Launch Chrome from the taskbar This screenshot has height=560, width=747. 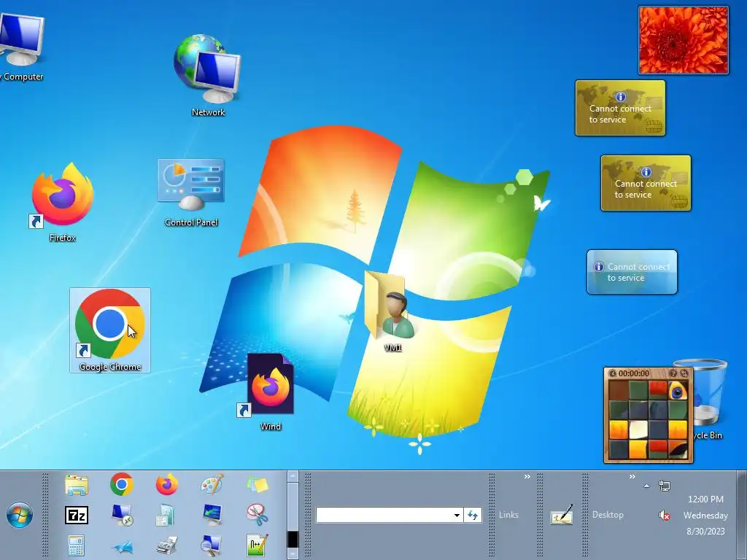tap(122, 485)
